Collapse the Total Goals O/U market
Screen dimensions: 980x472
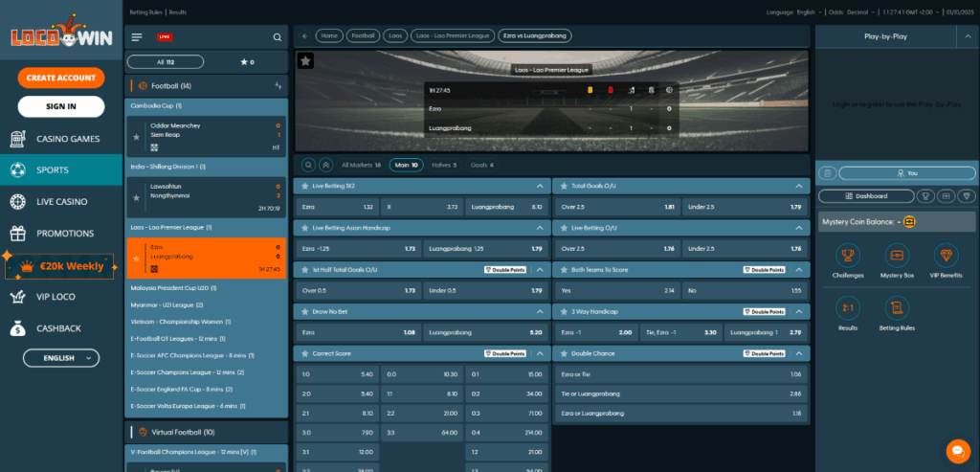(x=798, y=186)
